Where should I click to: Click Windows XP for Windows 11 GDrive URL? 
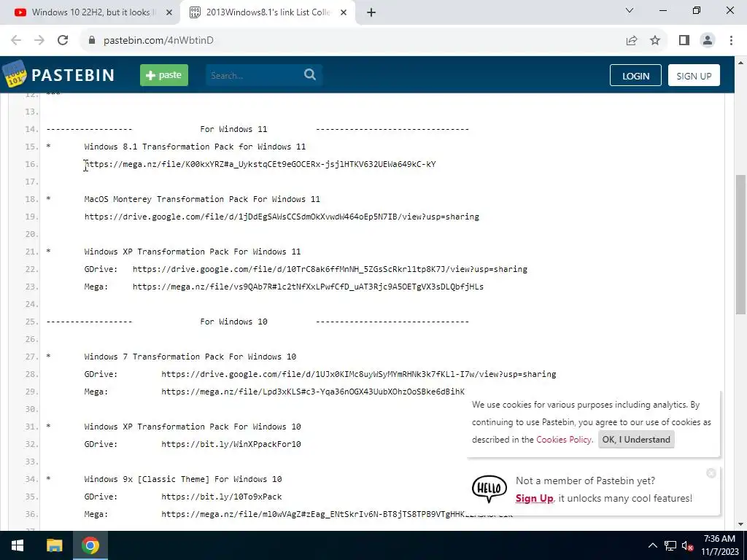[330, 269]
